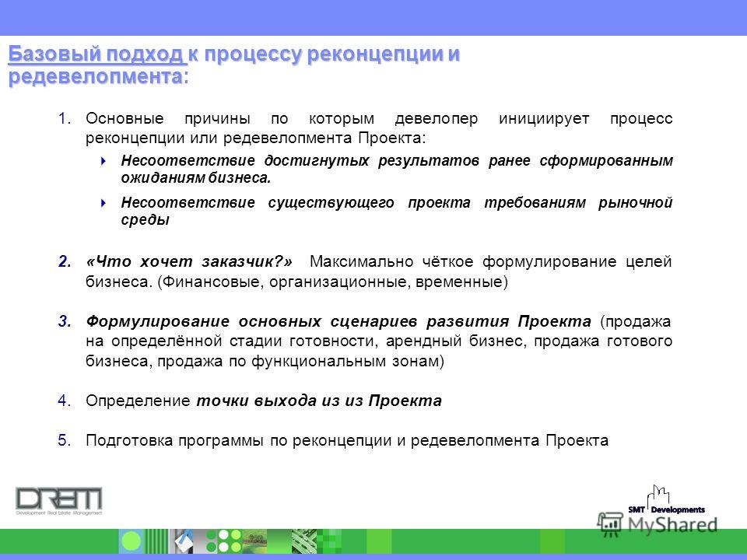Click the list number "2."
Screen dimensions: 747x560
point(65,261)
